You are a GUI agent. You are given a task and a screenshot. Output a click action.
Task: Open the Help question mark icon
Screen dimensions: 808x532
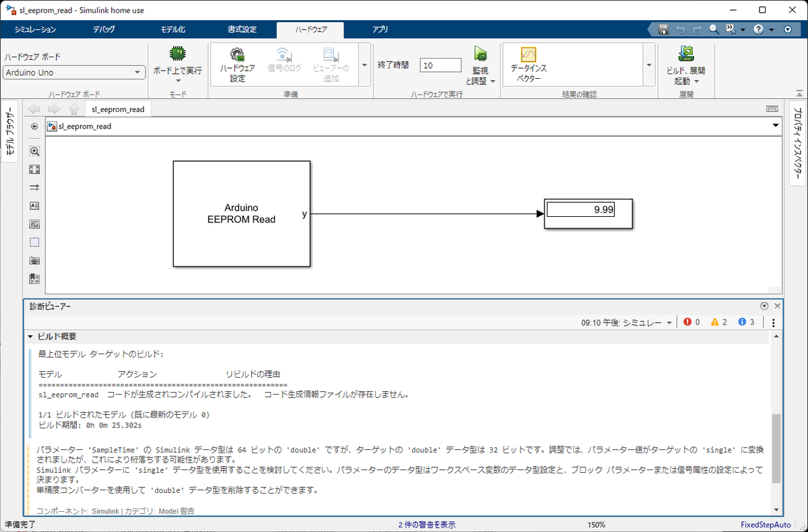tap(758, 30)
